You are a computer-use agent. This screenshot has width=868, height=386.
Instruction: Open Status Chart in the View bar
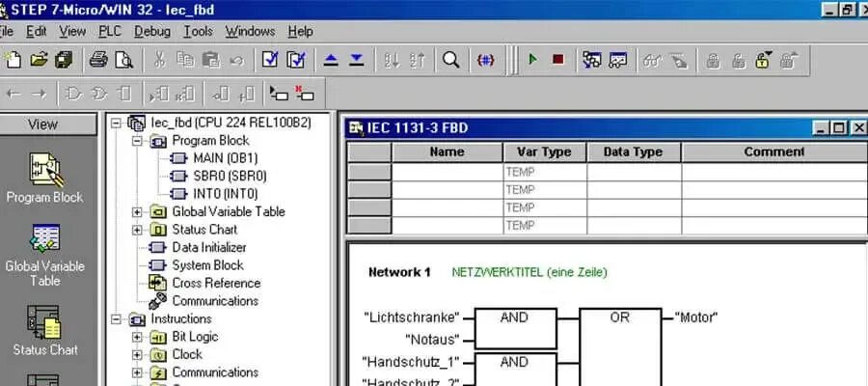point(44,330)
